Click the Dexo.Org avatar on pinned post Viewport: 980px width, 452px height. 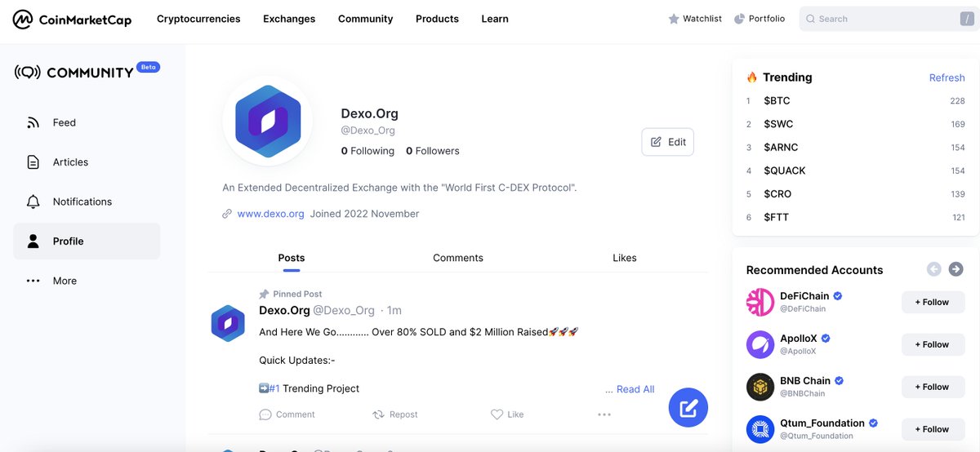228,323
